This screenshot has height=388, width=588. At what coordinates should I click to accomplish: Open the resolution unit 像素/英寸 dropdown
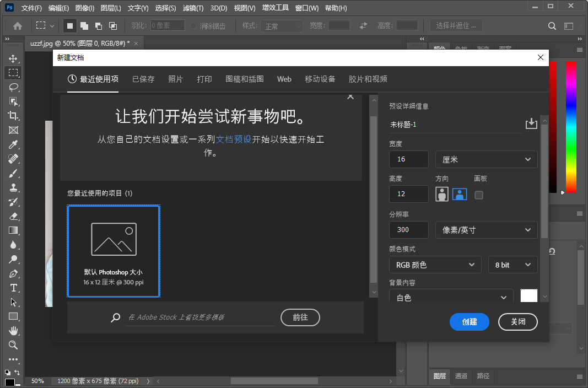point(486,230)
